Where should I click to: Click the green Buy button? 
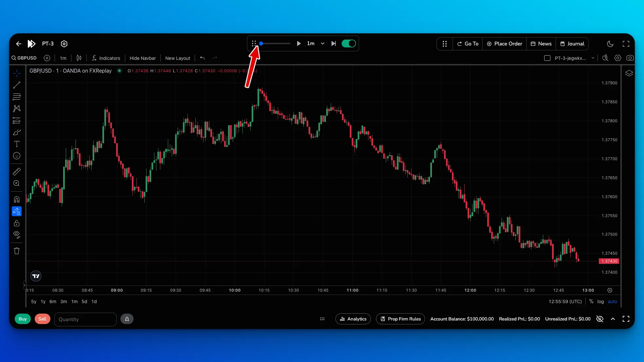[x=23, y=319]
